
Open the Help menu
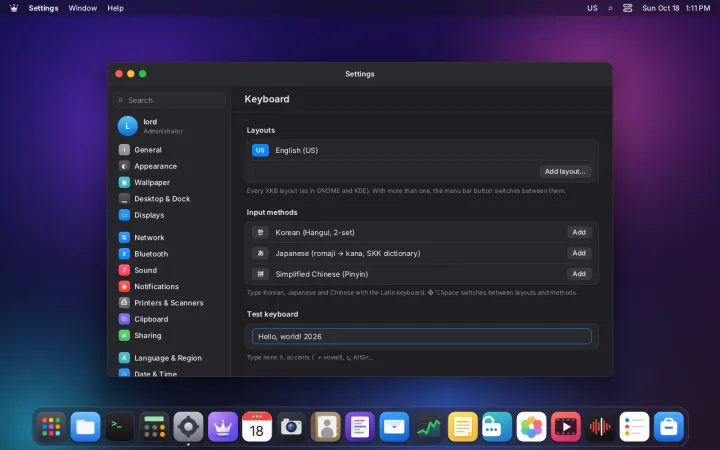click(115, 8)
